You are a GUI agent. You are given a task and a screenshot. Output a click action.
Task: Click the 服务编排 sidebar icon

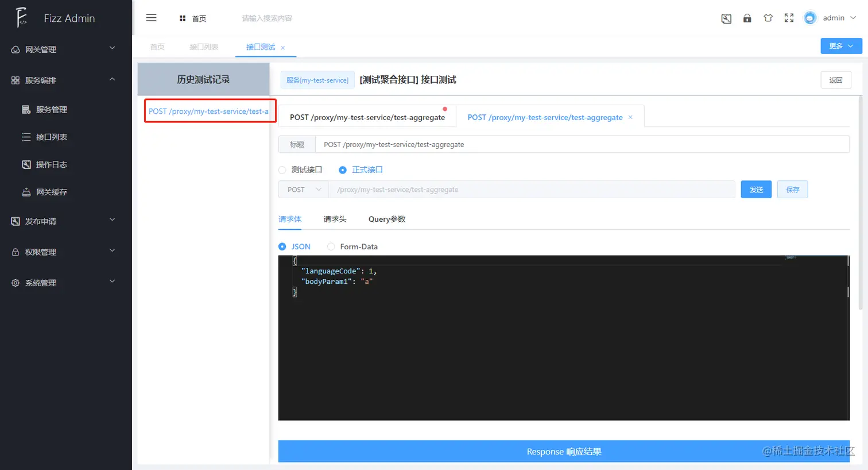point(15,80)
